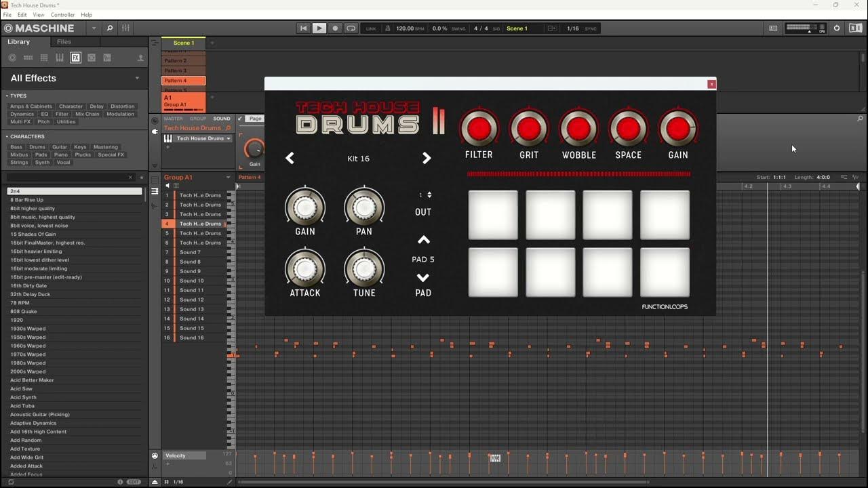Open the browser search magnifier icon
This screenshot has width=868, height=488.
point(110,28)
